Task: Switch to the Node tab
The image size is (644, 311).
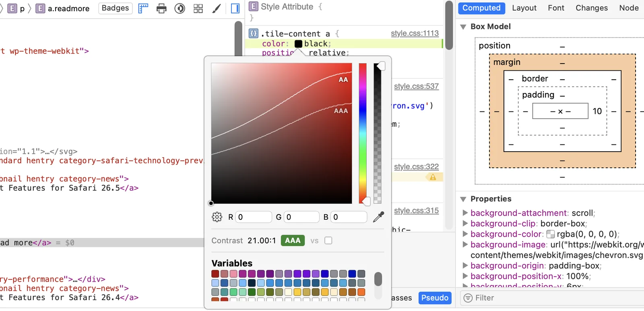Action: pos(629,8)
